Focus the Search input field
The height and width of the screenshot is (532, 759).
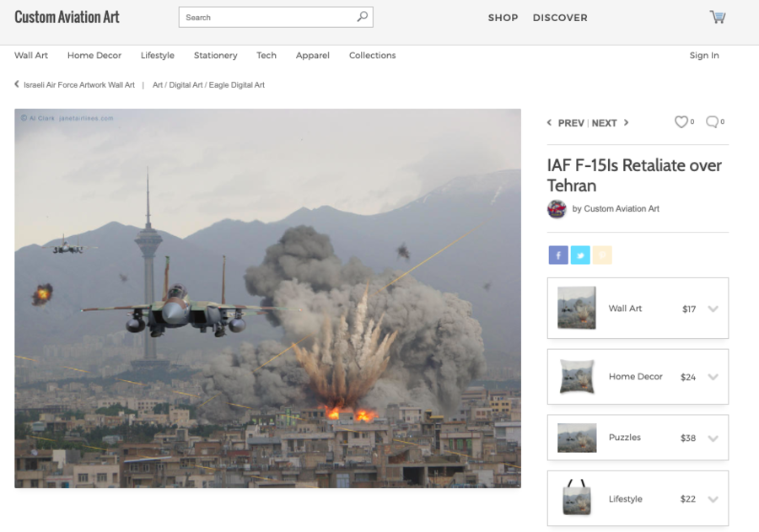click(x=276, y=17)
